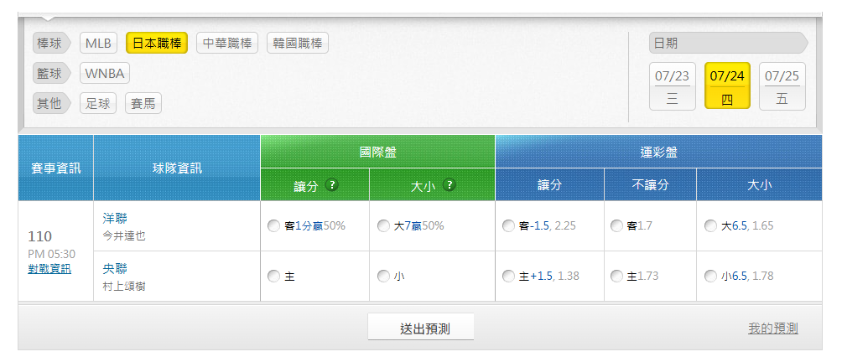This screenshot has width=868, height=362.
Task: Open the 賽馬 category
Action: point(143,103)
